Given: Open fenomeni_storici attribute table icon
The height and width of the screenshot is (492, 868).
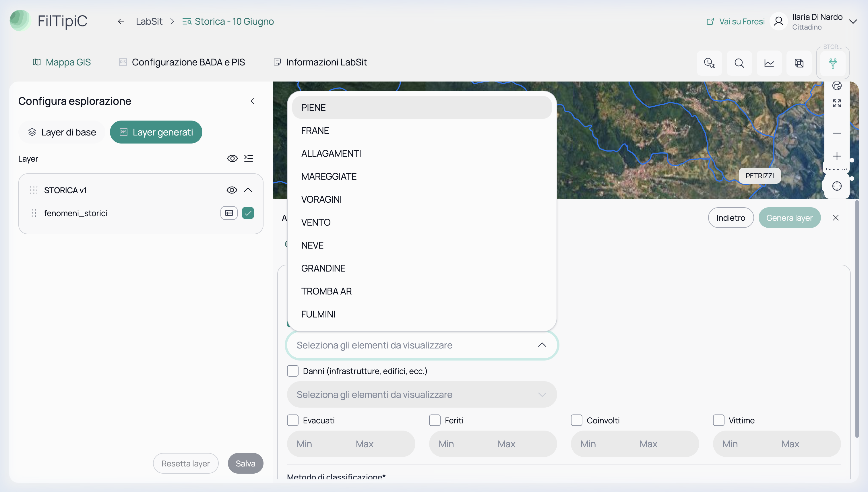Looking at the screenshot, I should click(229, 213).
